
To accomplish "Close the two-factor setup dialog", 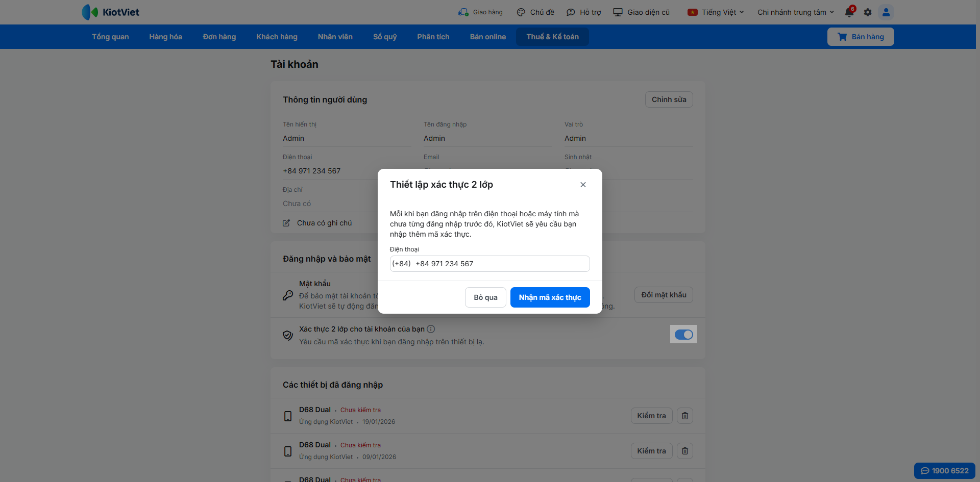I will [583, 185].
